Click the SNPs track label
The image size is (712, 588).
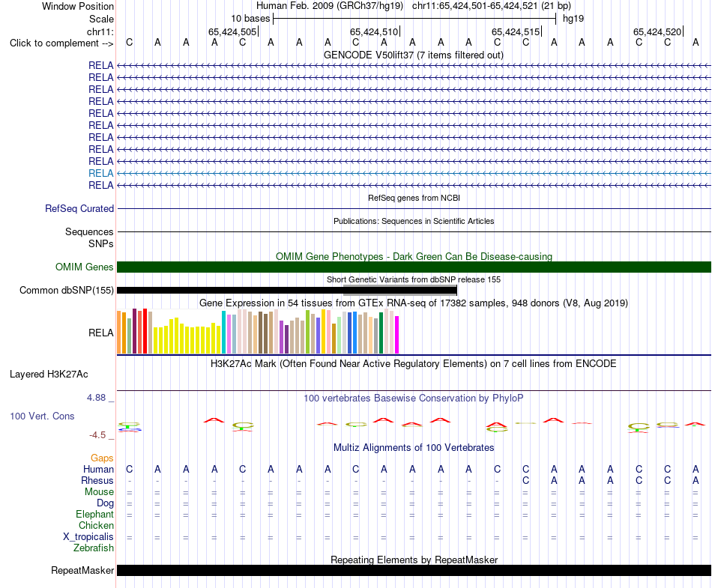click(101, 243)
